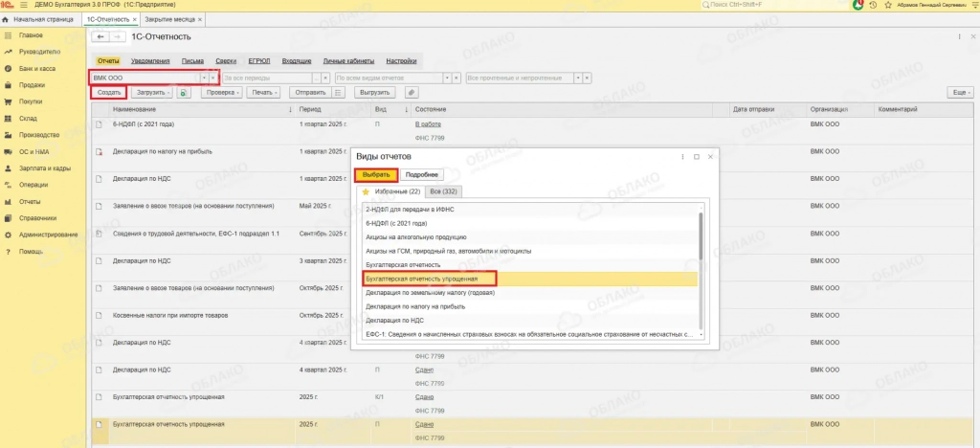
Task: Switch to the Входящие section
Action: (297, 61)
